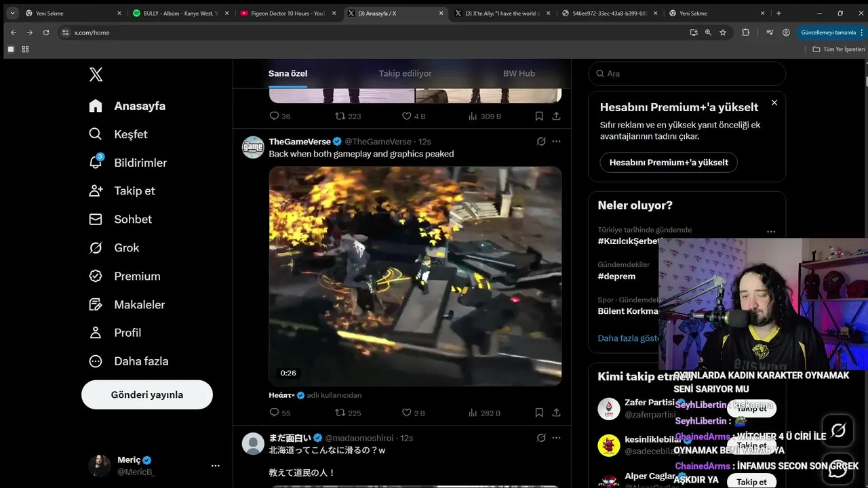This screenshot has height=488, width=868.
Task: Switch to Pigeon Doctor 10 Hours tab
Action: pyautogui.click(x=288, y=13)
